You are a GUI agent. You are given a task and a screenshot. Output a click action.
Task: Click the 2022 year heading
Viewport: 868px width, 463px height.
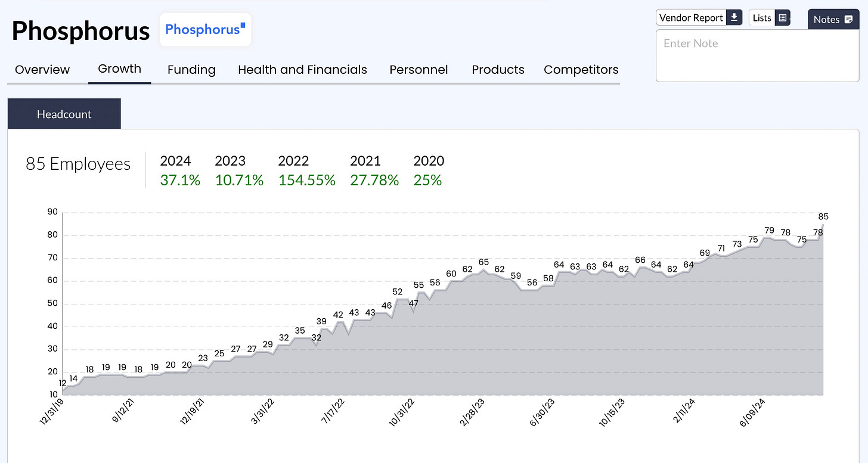293,161
